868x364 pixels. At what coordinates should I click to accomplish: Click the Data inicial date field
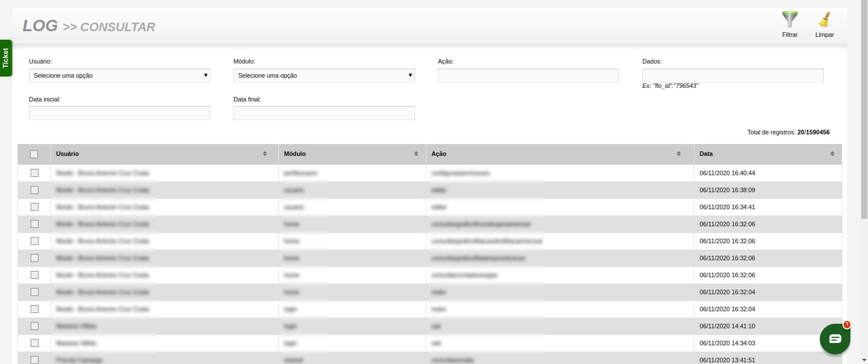tap(119, 113)
